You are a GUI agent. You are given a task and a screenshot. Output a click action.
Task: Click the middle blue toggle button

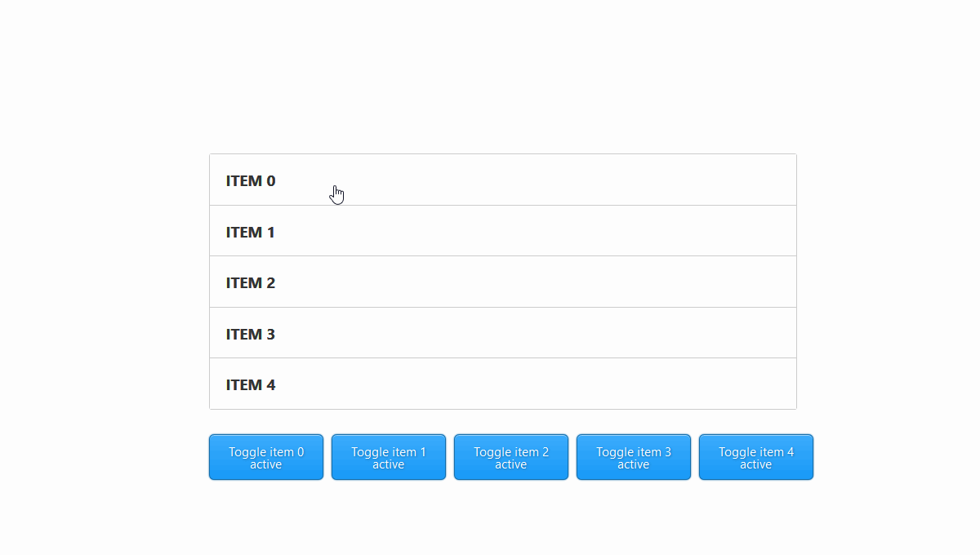510,457
